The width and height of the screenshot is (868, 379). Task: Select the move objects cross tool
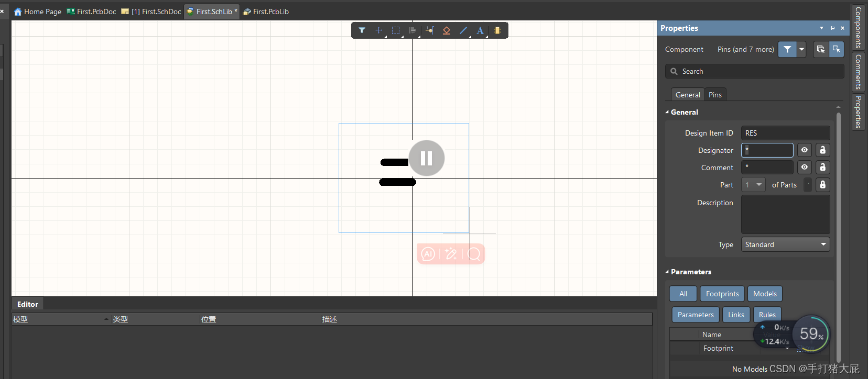pos(378,30)
